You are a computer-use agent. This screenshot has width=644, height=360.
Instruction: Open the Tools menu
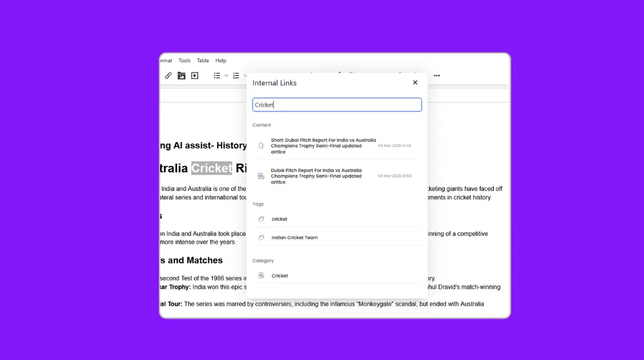coord(184,60)
